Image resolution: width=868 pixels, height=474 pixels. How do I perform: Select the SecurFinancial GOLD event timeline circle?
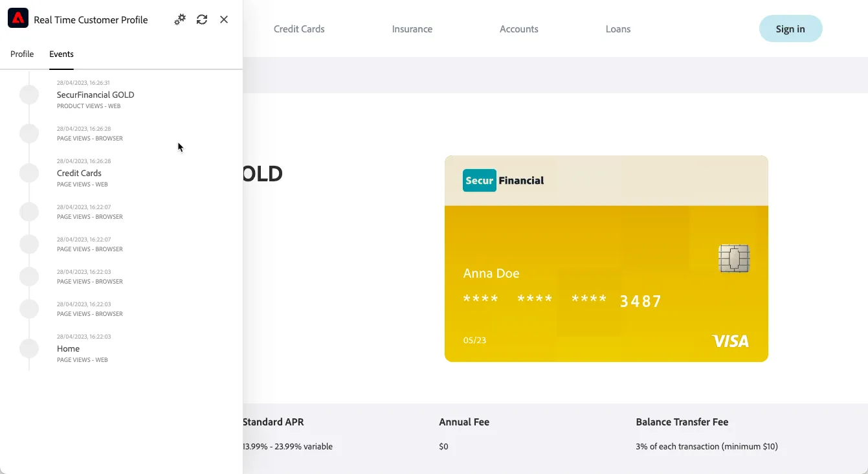pos(29,95)
